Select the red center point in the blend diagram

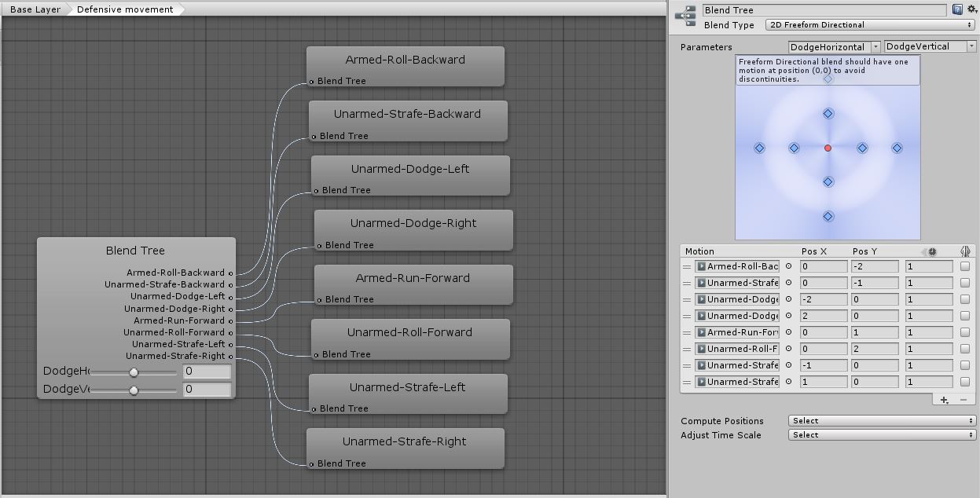pyautogui.click(x=827, y=148)
